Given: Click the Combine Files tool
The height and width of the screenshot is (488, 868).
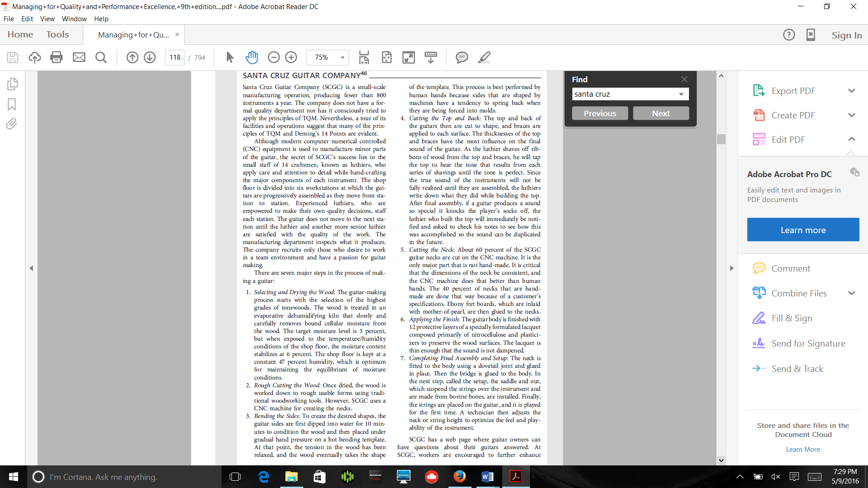Looking at the screenshot, I should point(799,293).
